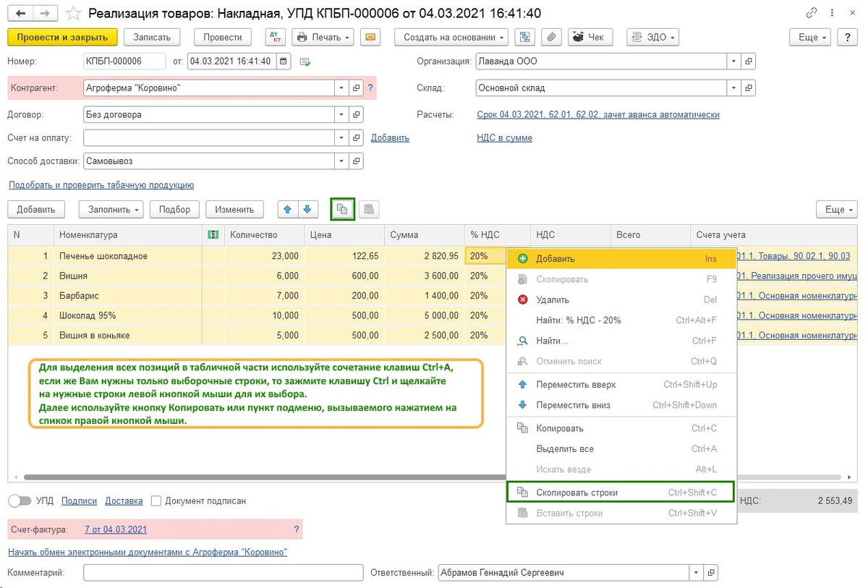This screenshot has height=588, width=868.
Task: Open attached files paperclip icon
Action: (551, 37)
